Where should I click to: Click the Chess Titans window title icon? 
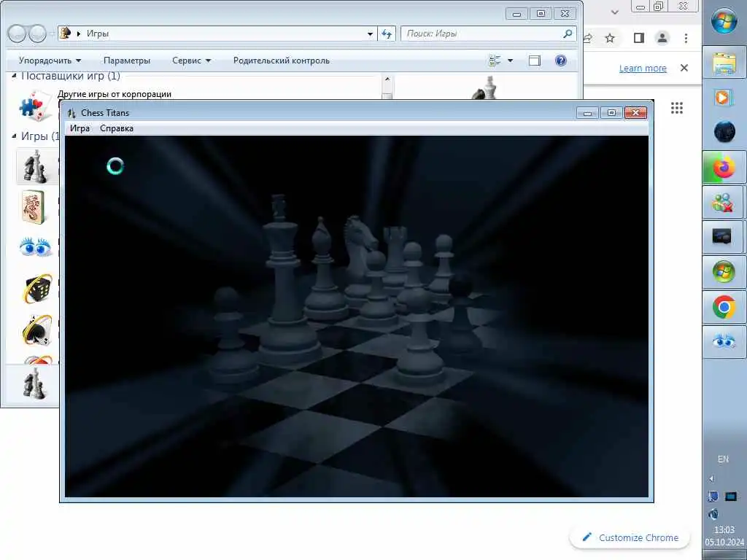pyautogui.click(x=71, y=113)
